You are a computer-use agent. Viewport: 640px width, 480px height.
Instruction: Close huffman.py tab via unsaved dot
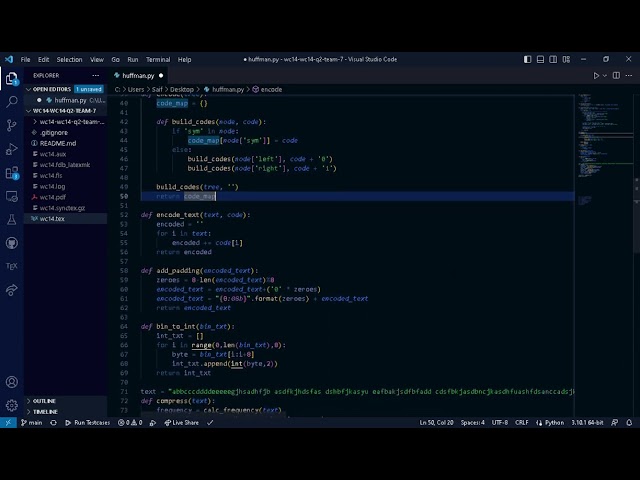pos(161,76)
